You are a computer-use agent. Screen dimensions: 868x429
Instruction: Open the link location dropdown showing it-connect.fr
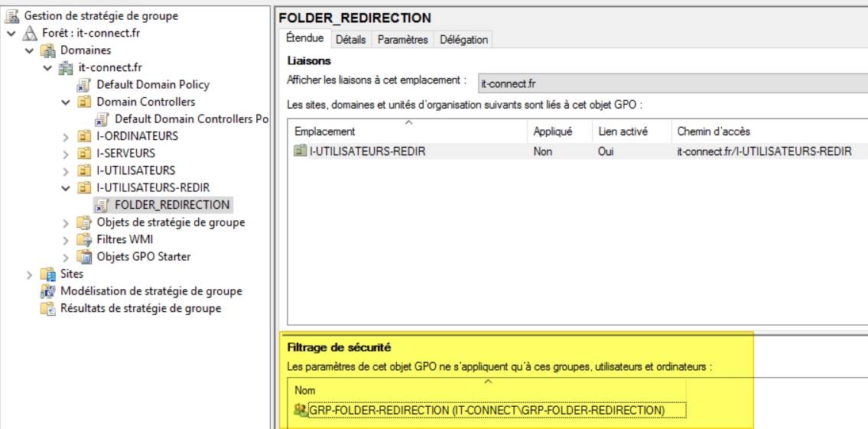(672, 83)
